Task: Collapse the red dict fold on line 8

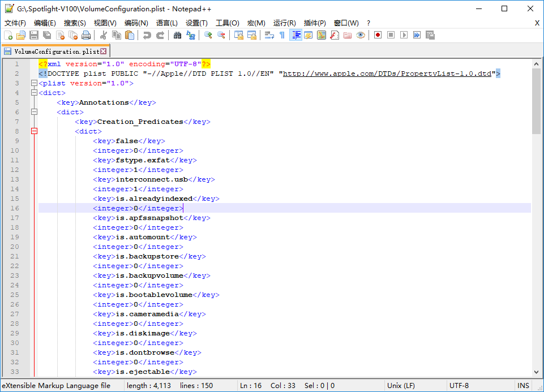Action: 34,131
